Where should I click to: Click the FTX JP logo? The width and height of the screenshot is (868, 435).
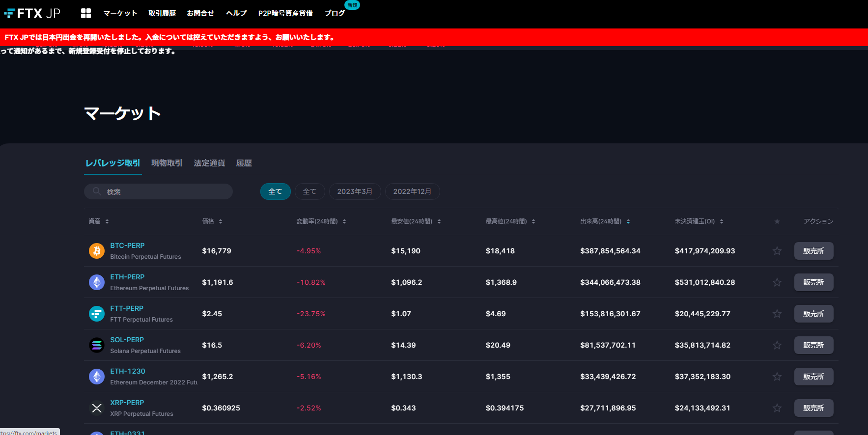(32, 13)
